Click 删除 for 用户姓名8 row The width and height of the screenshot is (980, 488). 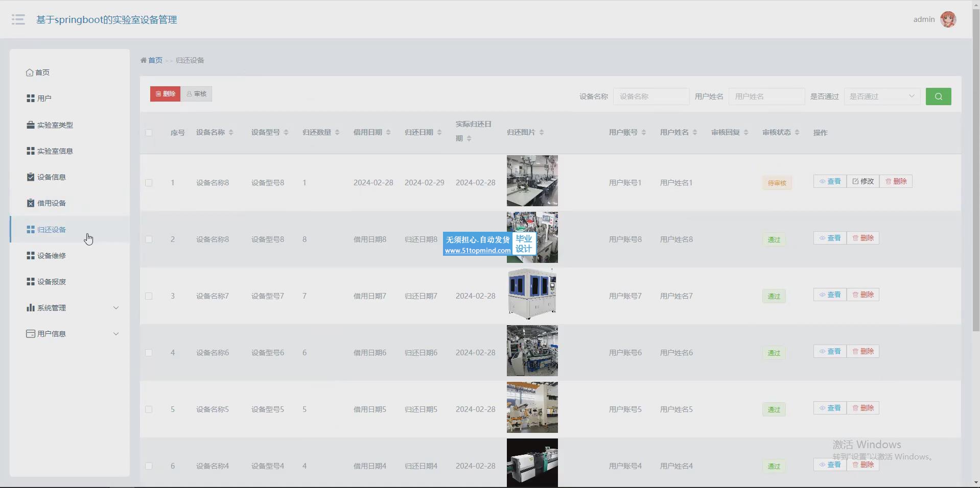tap(863, 238)
